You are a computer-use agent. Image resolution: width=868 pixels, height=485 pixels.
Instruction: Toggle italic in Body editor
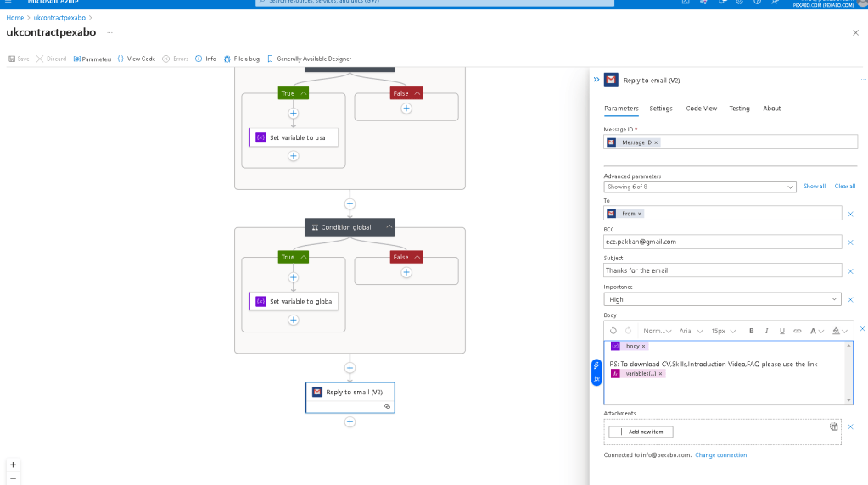tap(767, 331)
